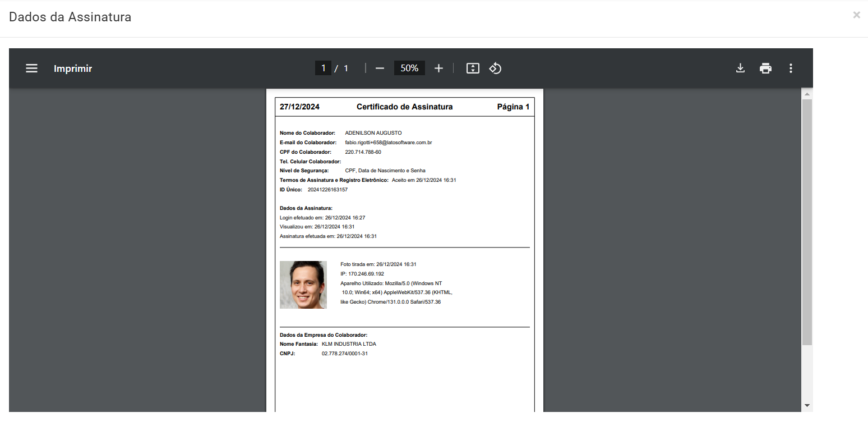Click 'Login efetuado em: 26/12/2024 16:27'
Viewport: 868px width, 426px height.
coord(322,218)
